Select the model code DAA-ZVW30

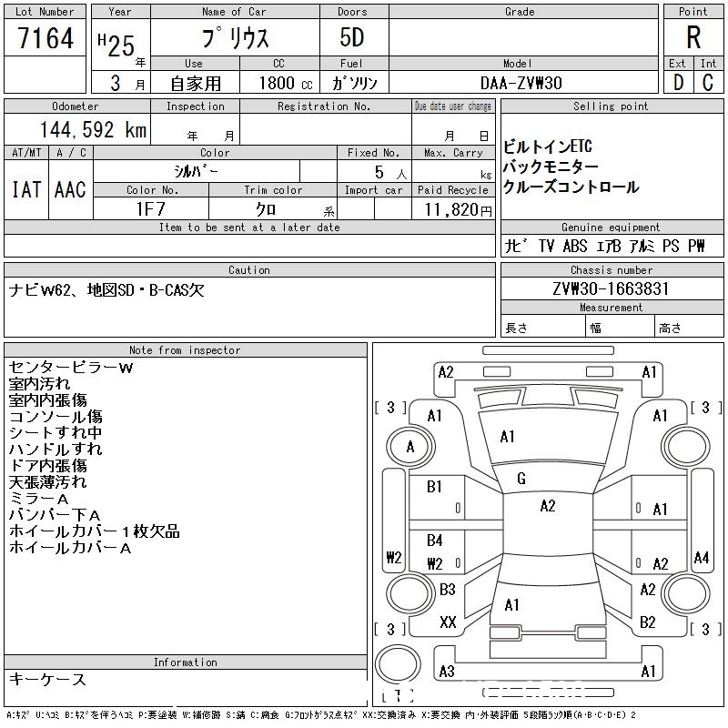(521, 83)
